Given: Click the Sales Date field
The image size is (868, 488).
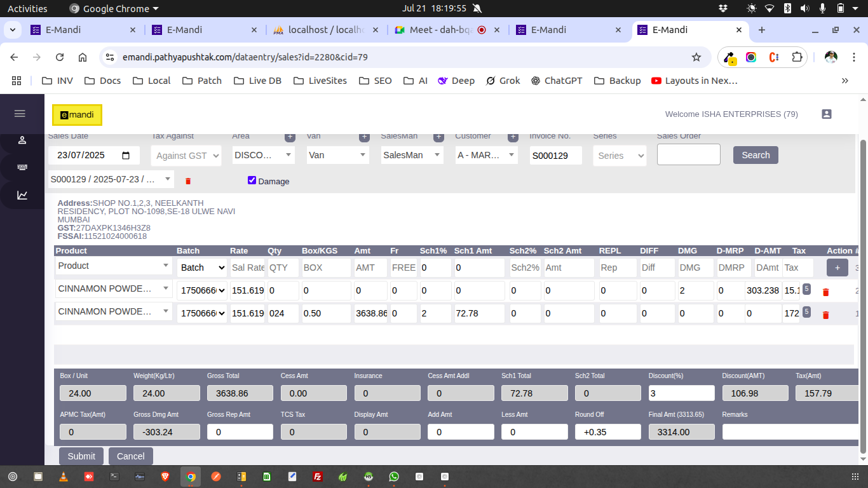Looking at the screenshot, I should [x=94, y=156].
